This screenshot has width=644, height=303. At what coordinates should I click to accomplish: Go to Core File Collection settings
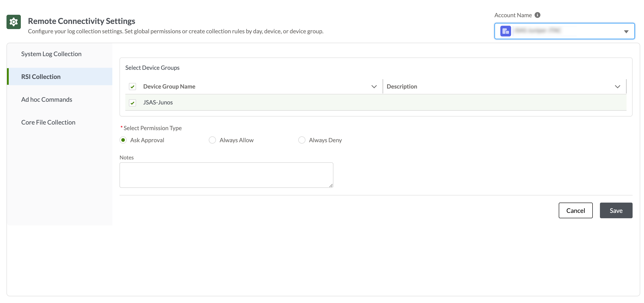click(x=48, y=122)
